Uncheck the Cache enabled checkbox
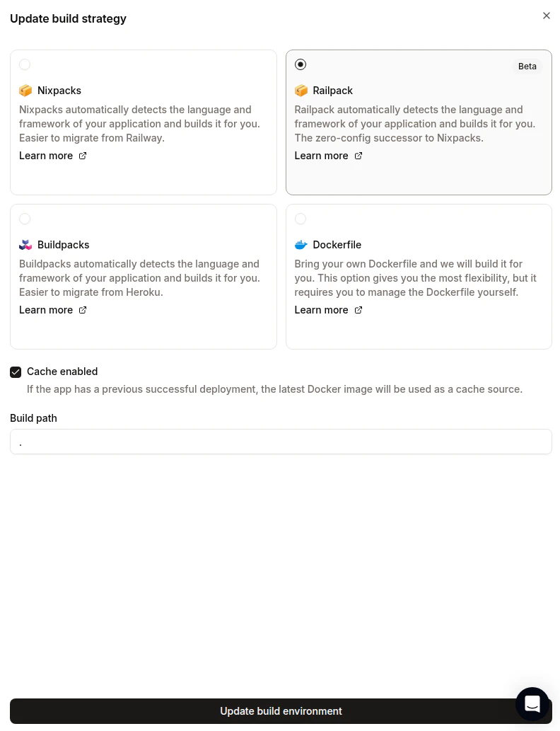Screen dimensions: 560x731 [16, 372]
